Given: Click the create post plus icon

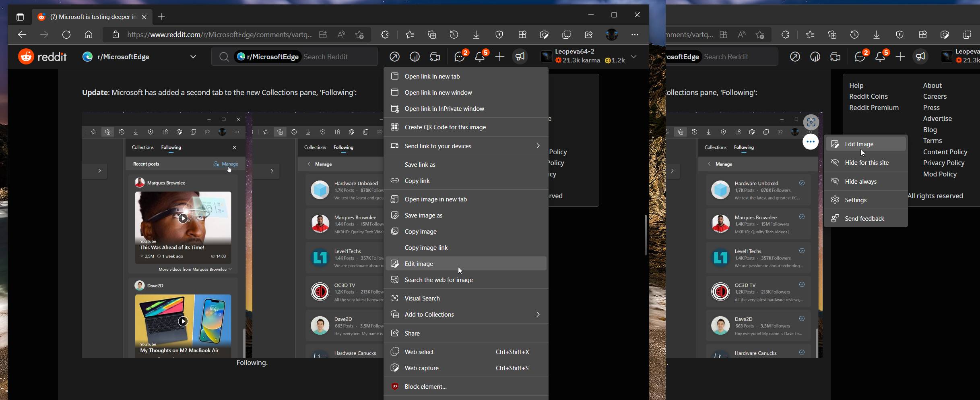Looking at the screenshot, I should point(499,57).
